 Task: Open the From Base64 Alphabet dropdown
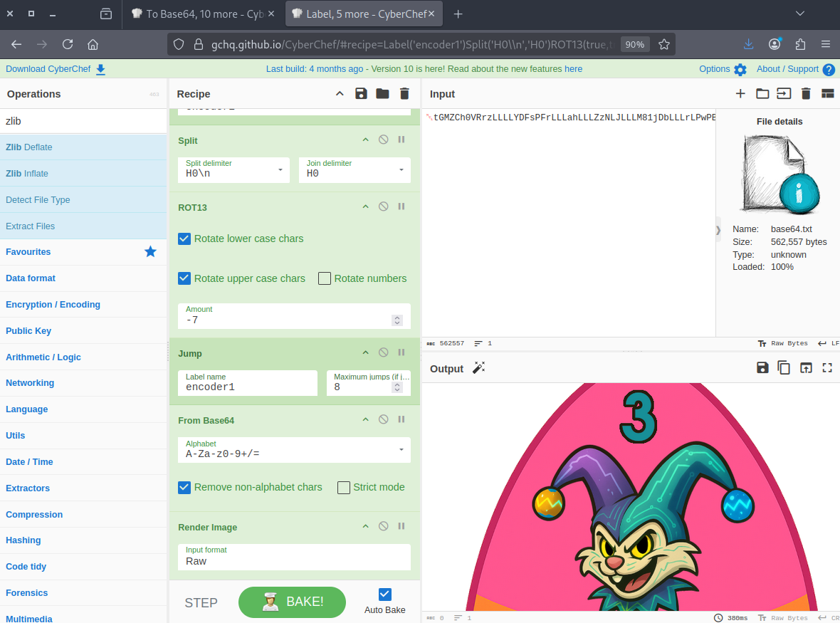click(x=401, y=449)
